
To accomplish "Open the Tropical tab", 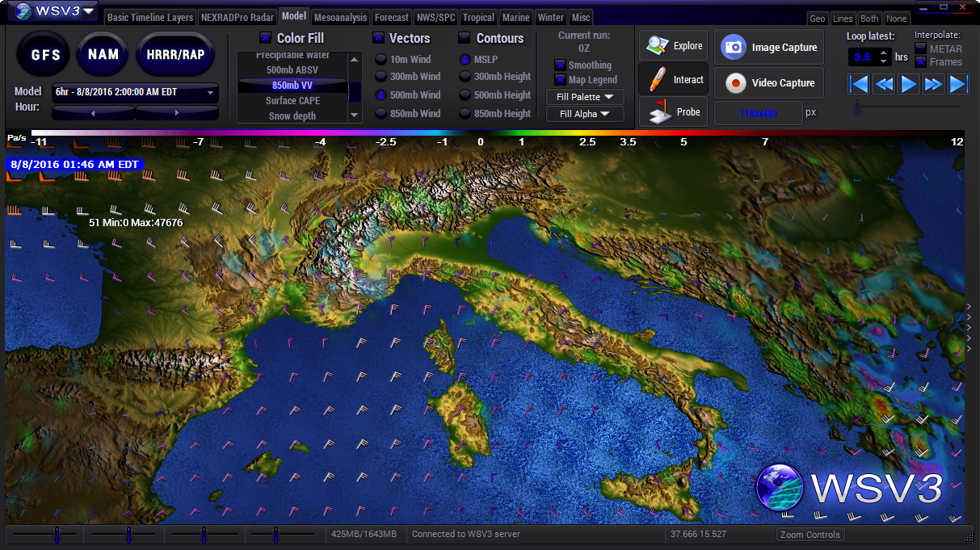I will [479, 18].
